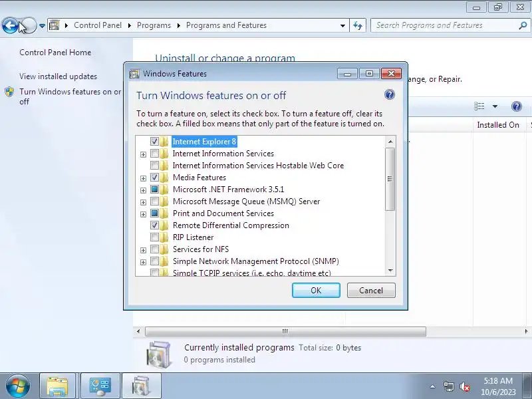Viewport: 532px width, 399px height.
Task: Click folder icon beside Print and Document Services
Action: click(164, 213)
